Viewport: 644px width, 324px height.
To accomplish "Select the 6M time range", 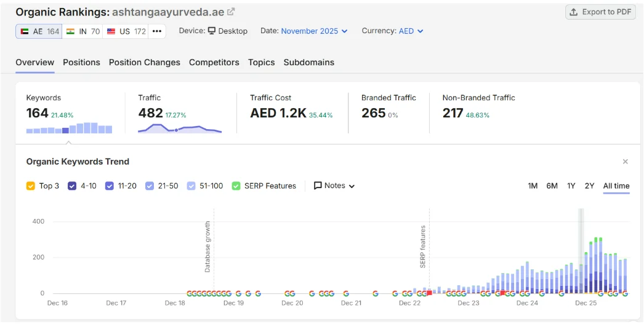I will 552,186.
